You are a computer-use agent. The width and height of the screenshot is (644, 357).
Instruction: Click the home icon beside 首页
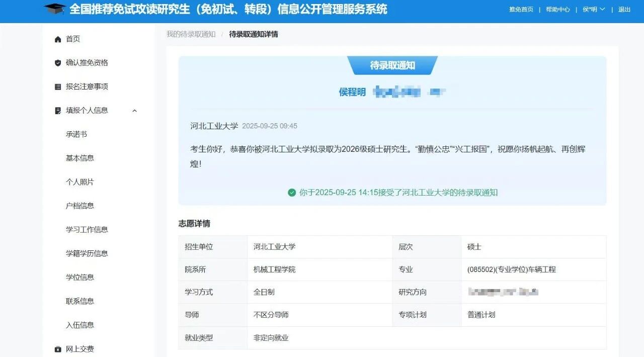click(x=58, y=39)
